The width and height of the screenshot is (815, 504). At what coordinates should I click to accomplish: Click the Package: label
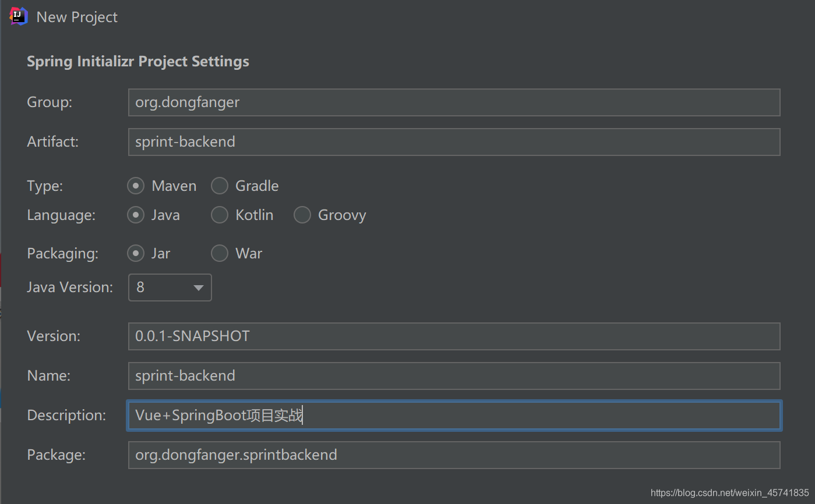pos(56,455)
